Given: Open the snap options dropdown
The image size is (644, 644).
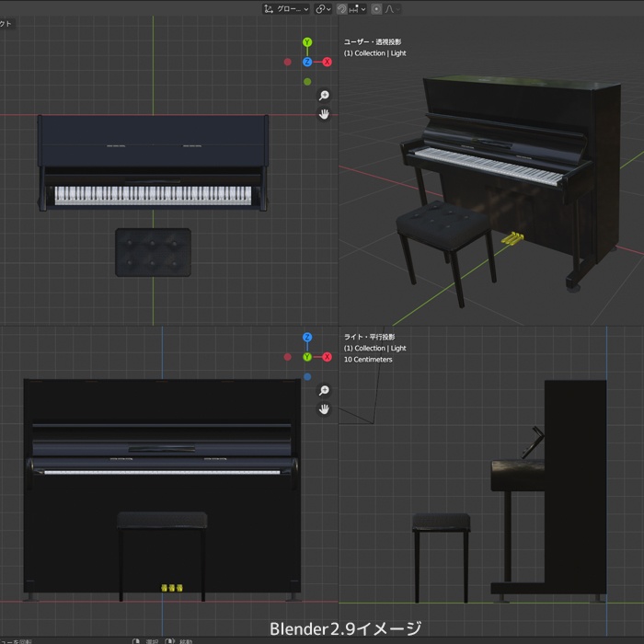Looking at the screenshot, I should 357,9.
